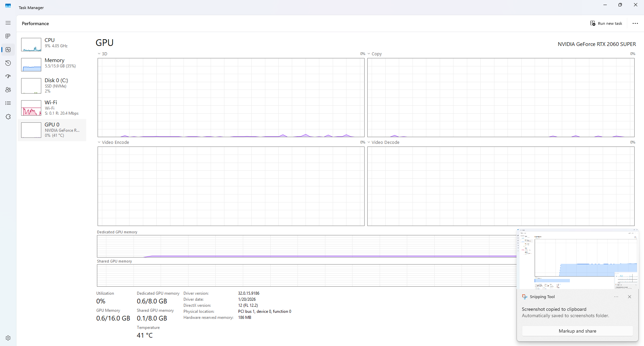Click Run new task button label
This screenshot has height=346, width=644.
(610, 23)
